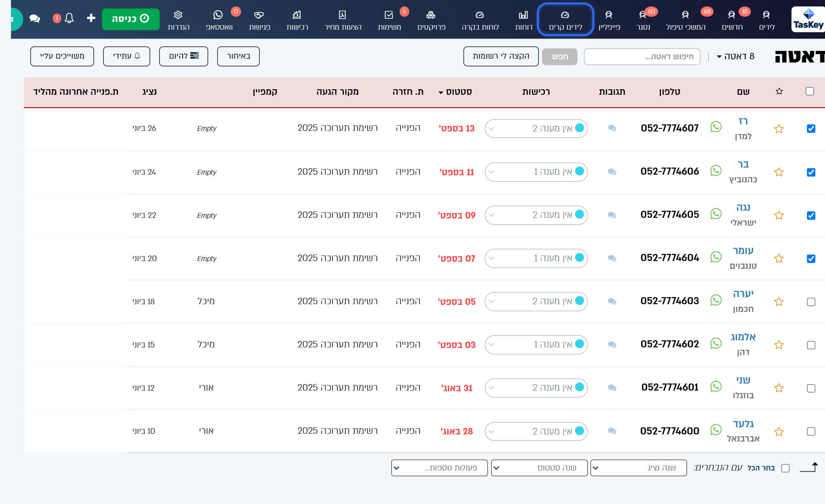Image resolution: width=825 pixels, height=504 pixels.
Task: Check the בחר הכל checkbox
Action: coord(785,468)
